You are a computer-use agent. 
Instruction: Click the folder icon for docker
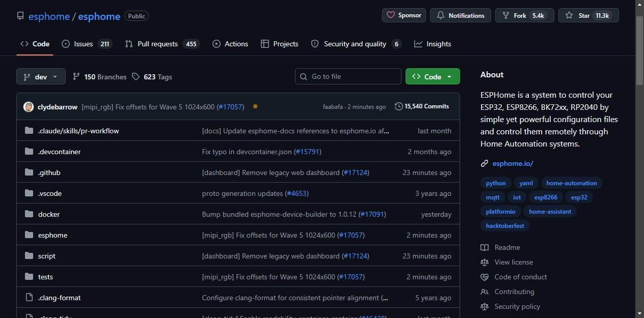(29, 214)
